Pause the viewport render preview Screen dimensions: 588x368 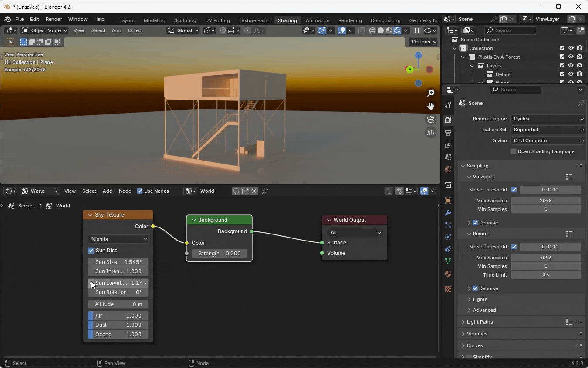point(417,30)
